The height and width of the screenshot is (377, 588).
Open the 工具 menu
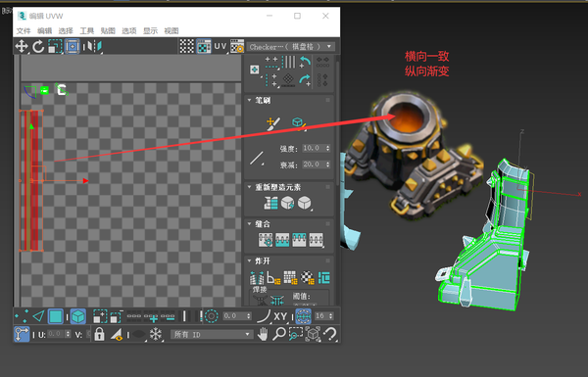tap(86, 30)
